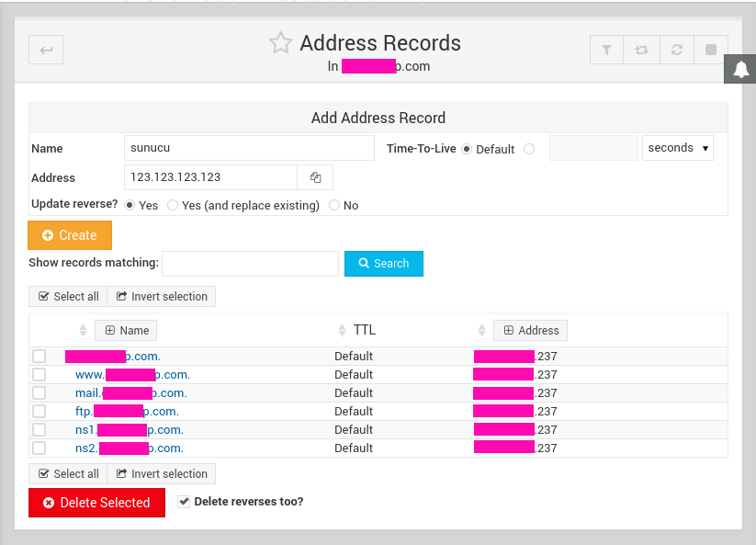Screen dimensions: 756x545
Task: Click the back arrow button
Action: (x=46, y=50)
